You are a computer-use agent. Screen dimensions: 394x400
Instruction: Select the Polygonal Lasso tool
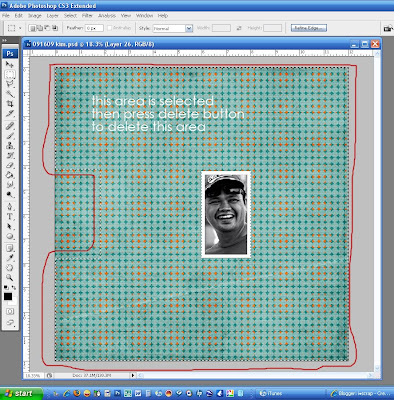click(10, 84)
